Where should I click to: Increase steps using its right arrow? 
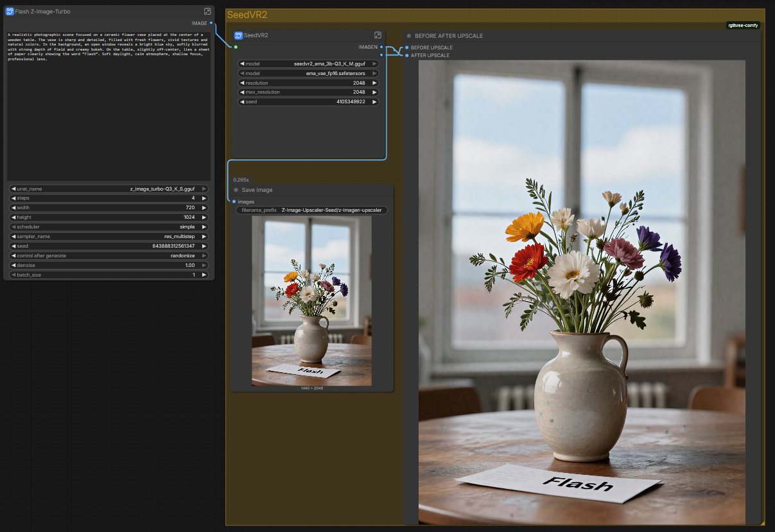pos(204,198)
